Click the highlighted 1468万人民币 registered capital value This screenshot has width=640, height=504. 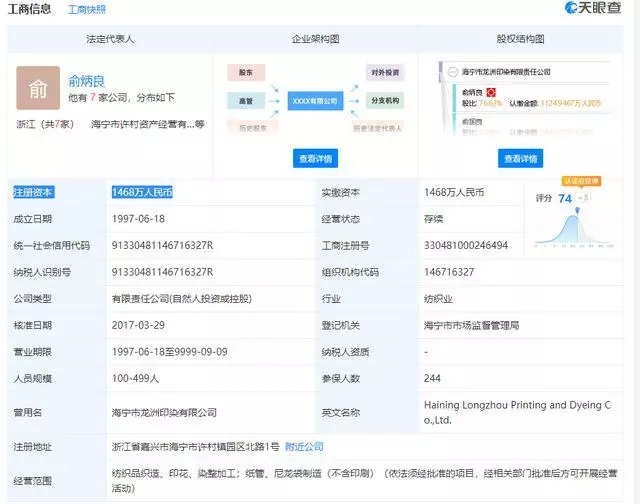[142, 192]
